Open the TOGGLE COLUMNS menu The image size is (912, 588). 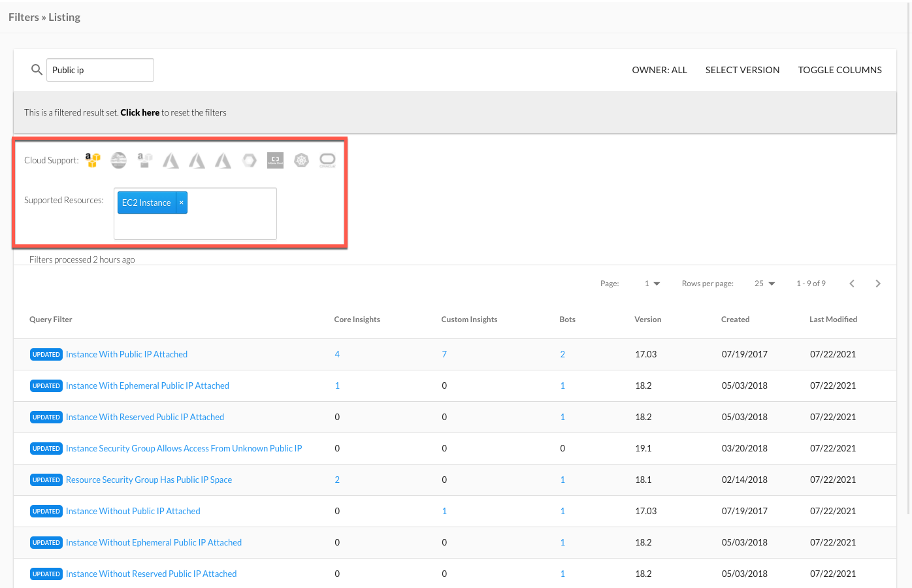coord(839,70)
